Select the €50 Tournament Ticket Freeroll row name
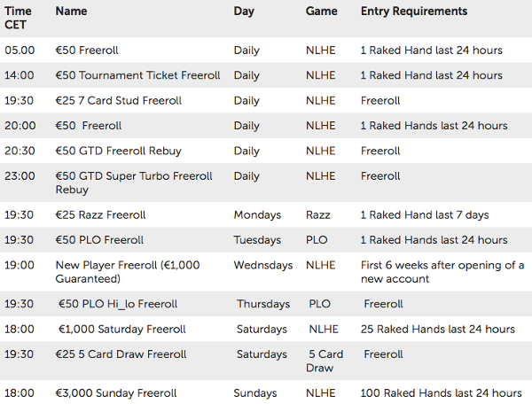 137,75
